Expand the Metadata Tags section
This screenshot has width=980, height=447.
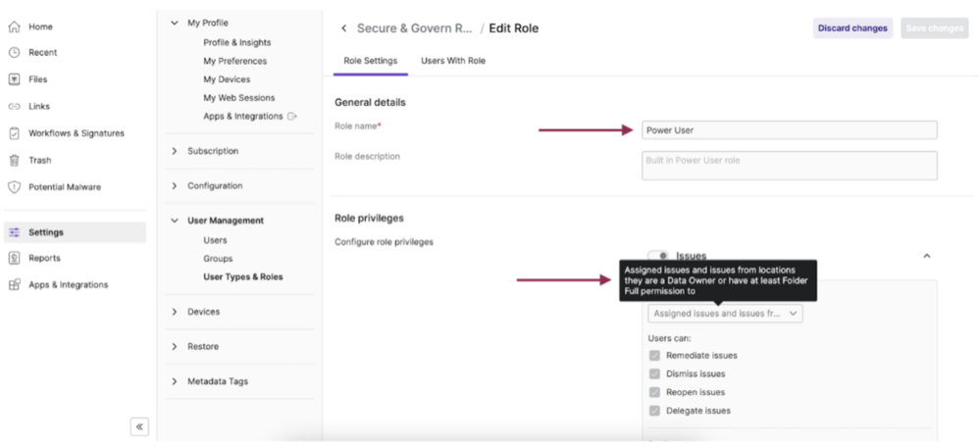click(175, 381)
